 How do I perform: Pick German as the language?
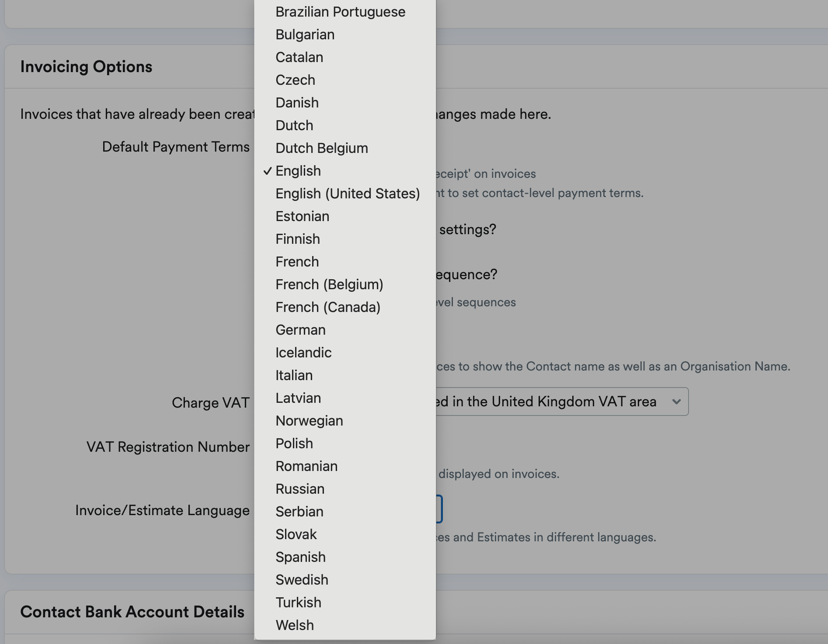point(345,330)
